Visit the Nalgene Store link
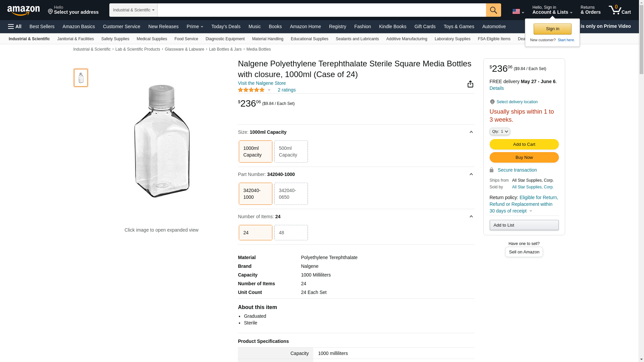 [x=262, y=83]
